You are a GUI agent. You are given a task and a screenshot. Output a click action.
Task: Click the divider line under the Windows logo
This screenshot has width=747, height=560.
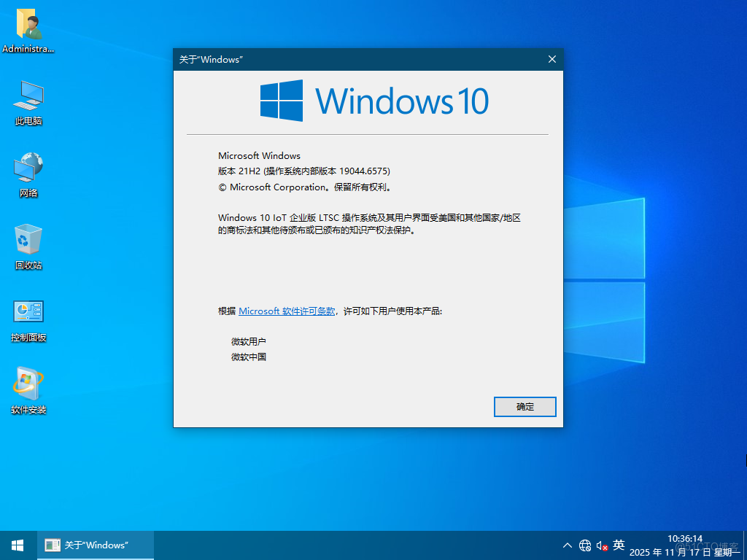pos(368,134)
